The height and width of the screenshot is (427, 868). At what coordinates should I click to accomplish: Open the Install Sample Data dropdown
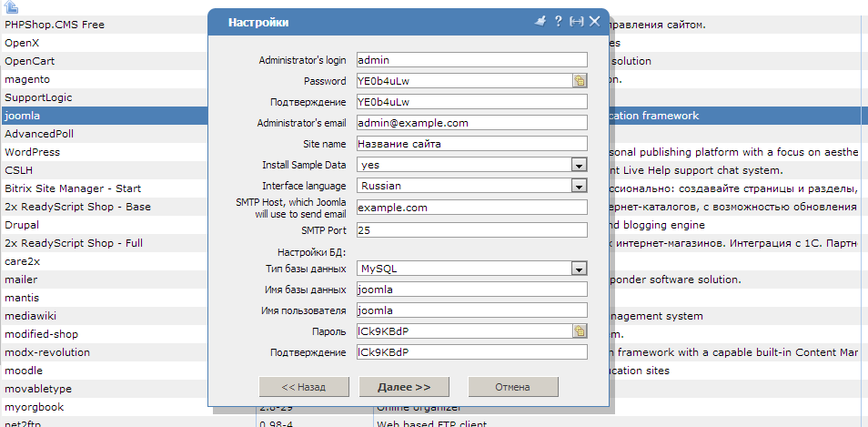pos(579,165)
